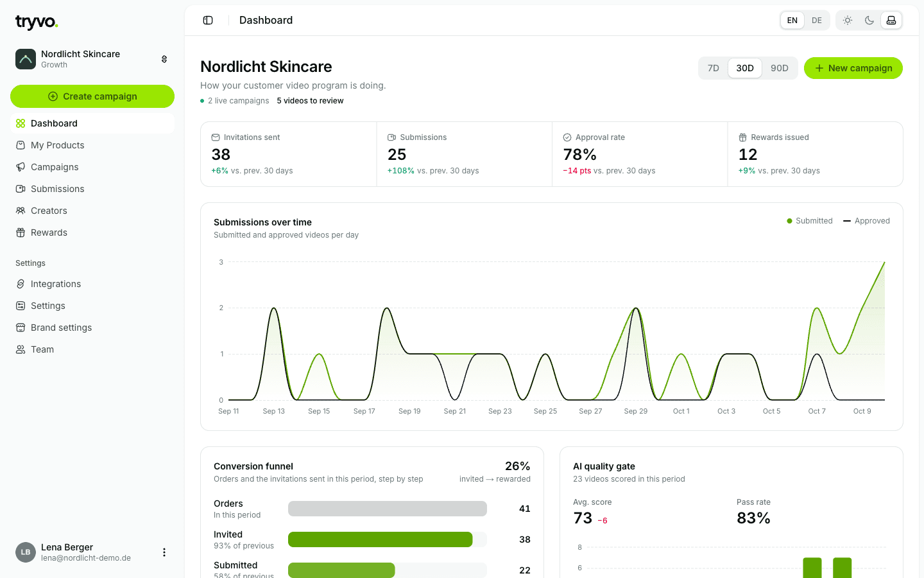Viewport: 924px width, 578px height.
Task: Open the 5 videos to review link
Action: (x=310, y=101)
